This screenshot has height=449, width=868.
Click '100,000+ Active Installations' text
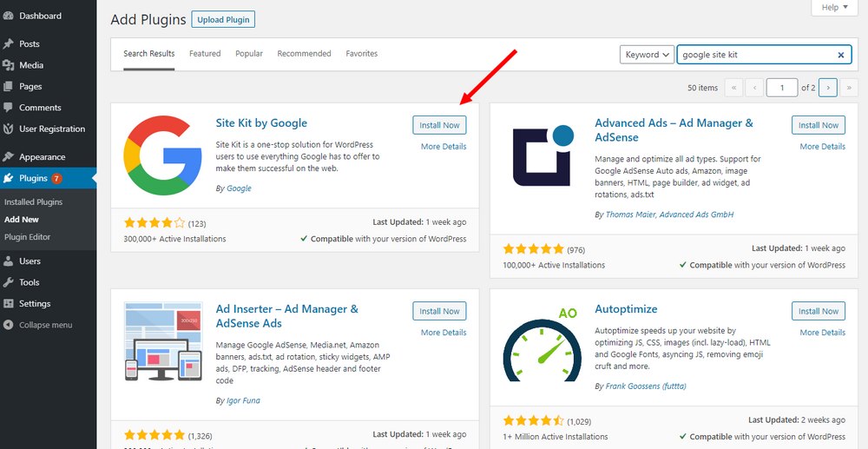(554, 265)
